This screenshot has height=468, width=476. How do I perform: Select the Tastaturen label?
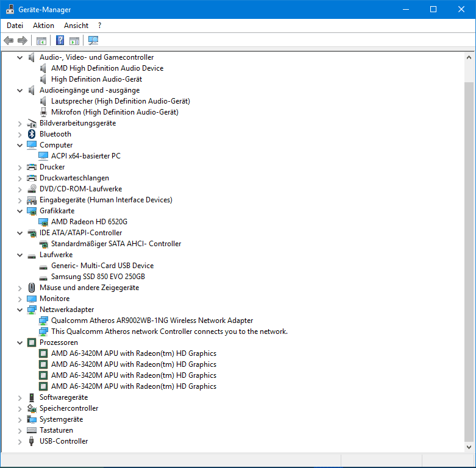[x=56, y=430]
